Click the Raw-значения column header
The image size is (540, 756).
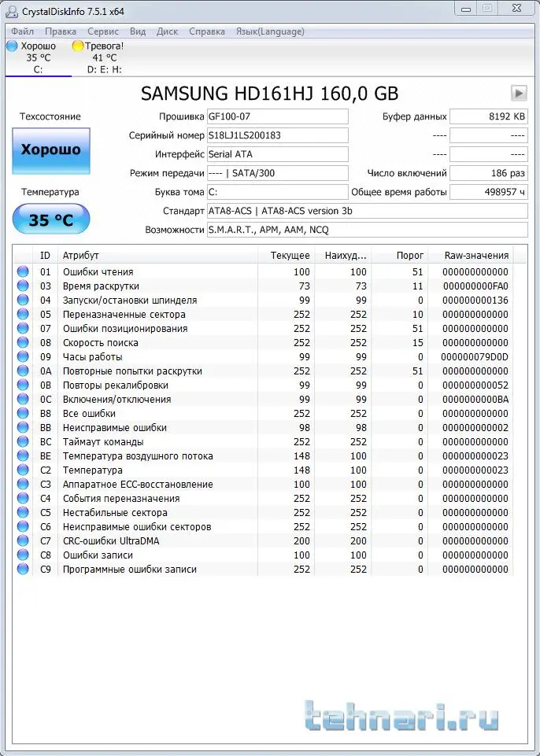(471, 255)
